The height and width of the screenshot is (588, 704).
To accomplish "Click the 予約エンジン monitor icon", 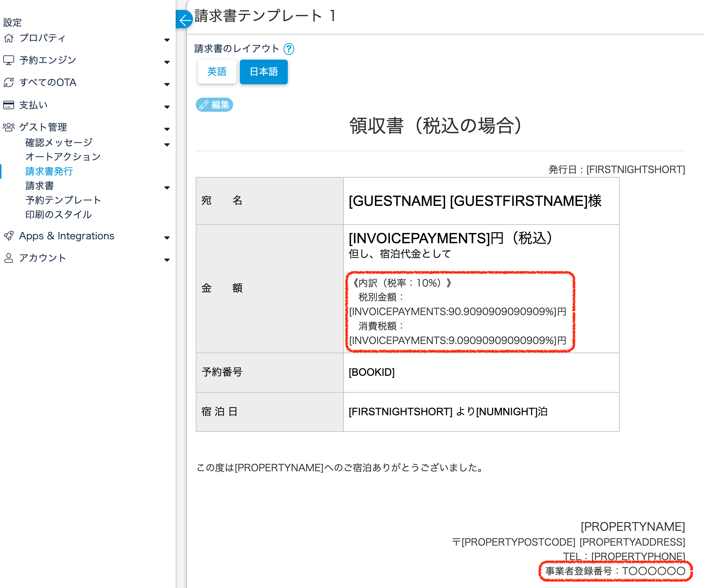I will click(8, 60).
